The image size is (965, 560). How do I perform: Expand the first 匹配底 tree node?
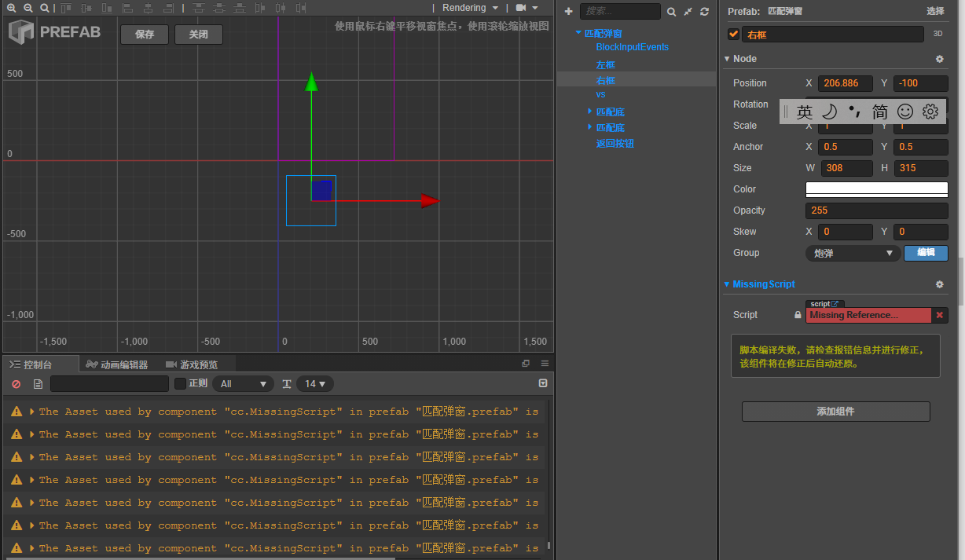click(x=590, y=112)
